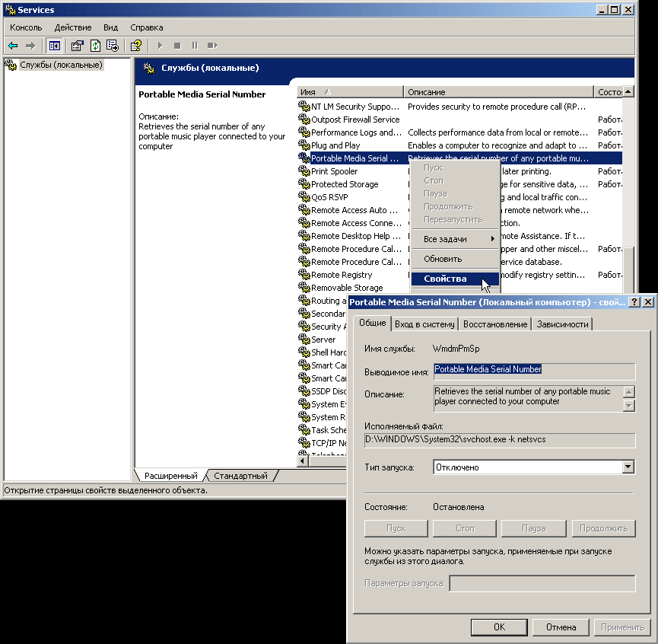
Task: Click the Пуск button in dialog
Action: [x=396, y=528]
